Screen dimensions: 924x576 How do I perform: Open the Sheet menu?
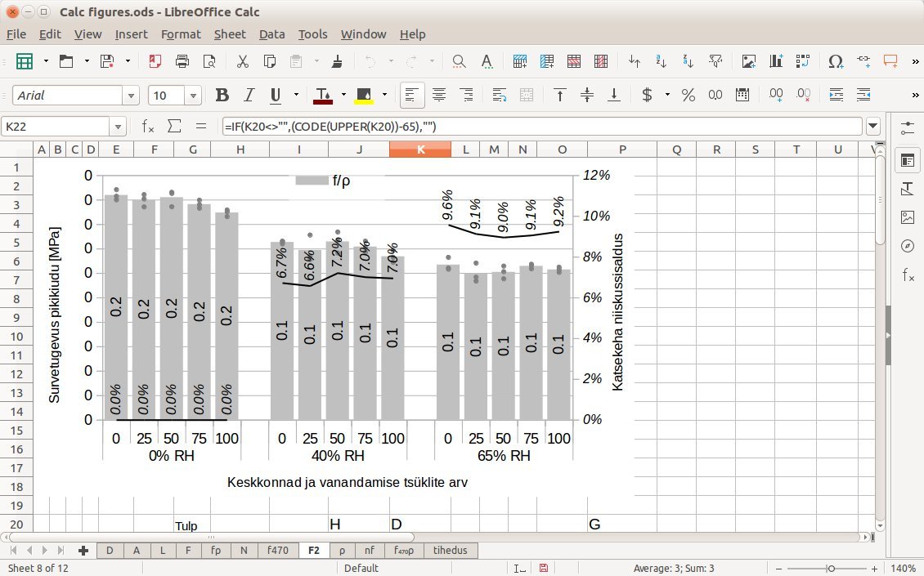[x=229, y=33]
